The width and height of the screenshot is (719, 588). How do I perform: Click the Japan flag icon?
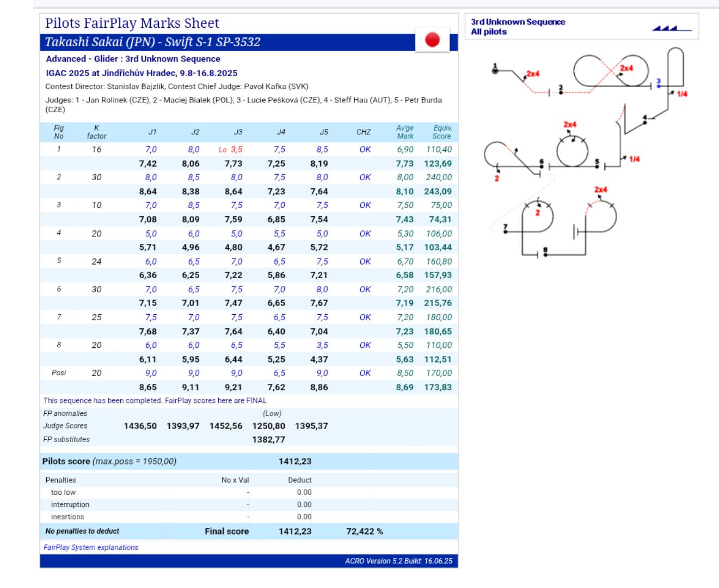coord(432,40)
